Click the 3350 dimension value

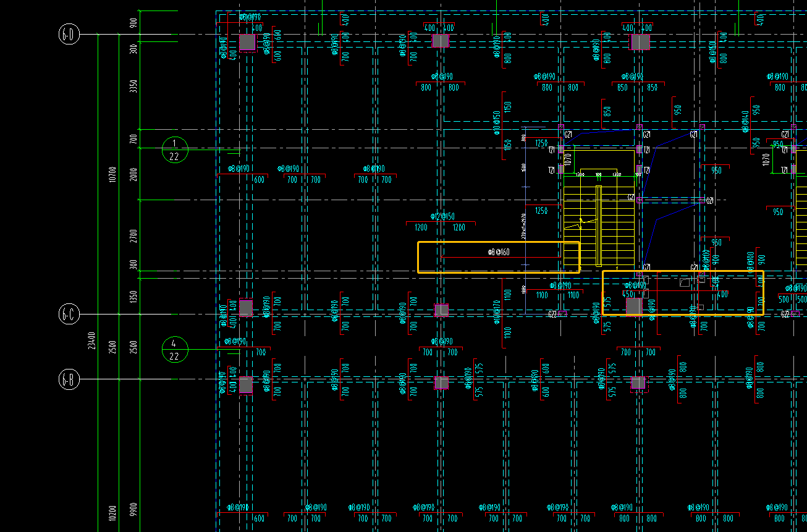pyautogui.click(x=134, y=86)
